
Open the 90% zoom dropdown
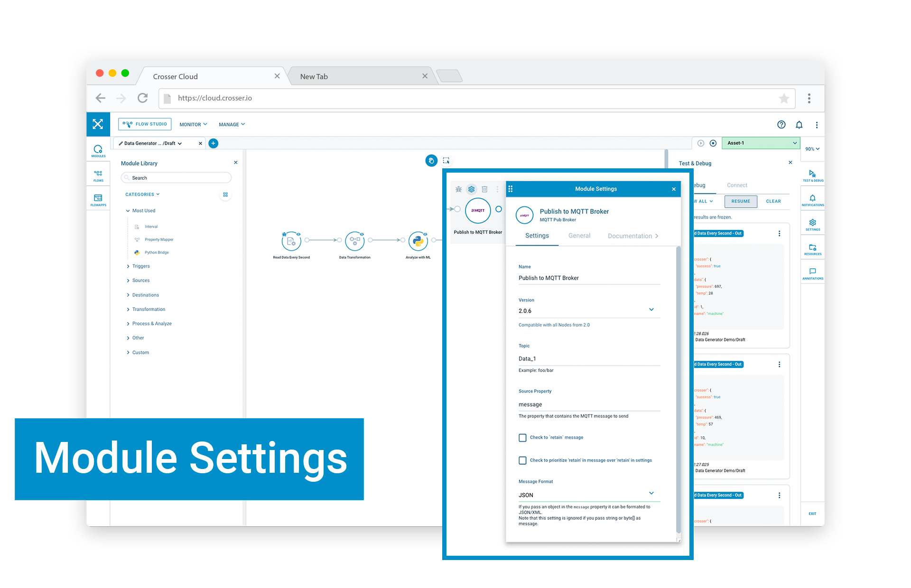pyautogui.click(x=812, y=149)
